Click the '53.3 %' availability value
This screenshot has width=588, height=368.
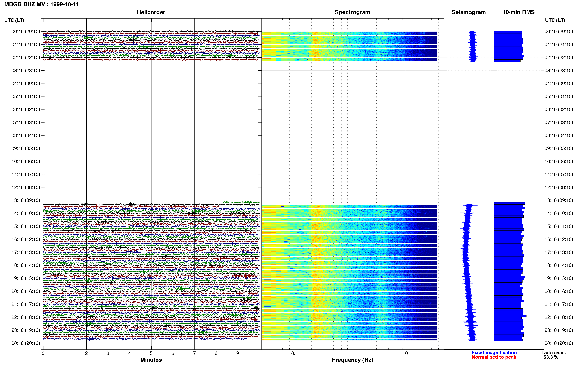click(x=551, y=357)
